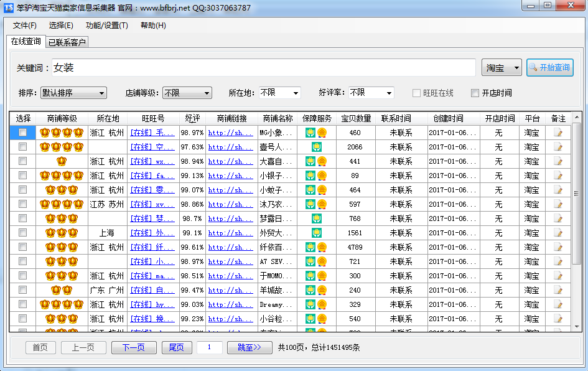Click green guarantee icon in 于MOMO row

pos(310,276)
